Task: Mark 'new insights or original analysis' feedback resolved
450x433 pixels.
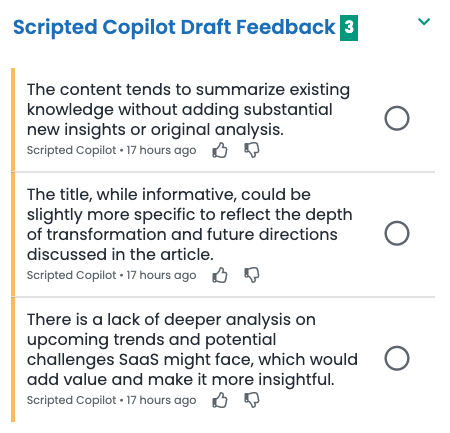Action: click(397, 118)
